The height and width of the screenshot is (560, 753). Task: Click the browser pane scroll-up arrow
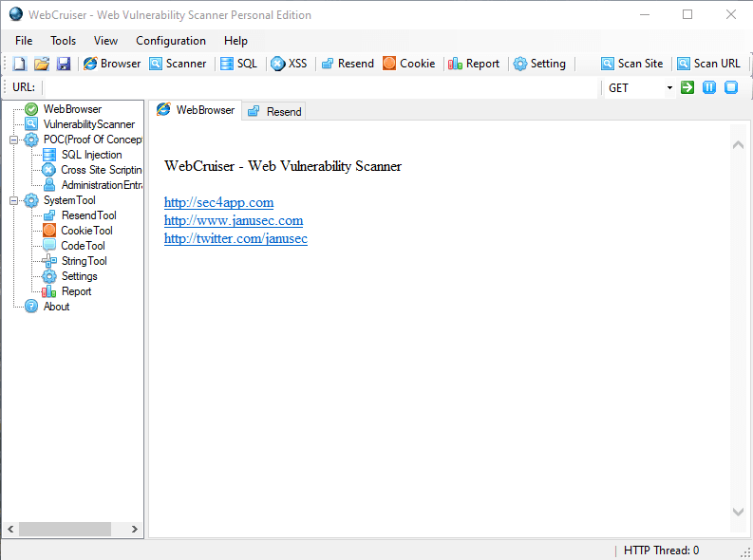[738, 145]
